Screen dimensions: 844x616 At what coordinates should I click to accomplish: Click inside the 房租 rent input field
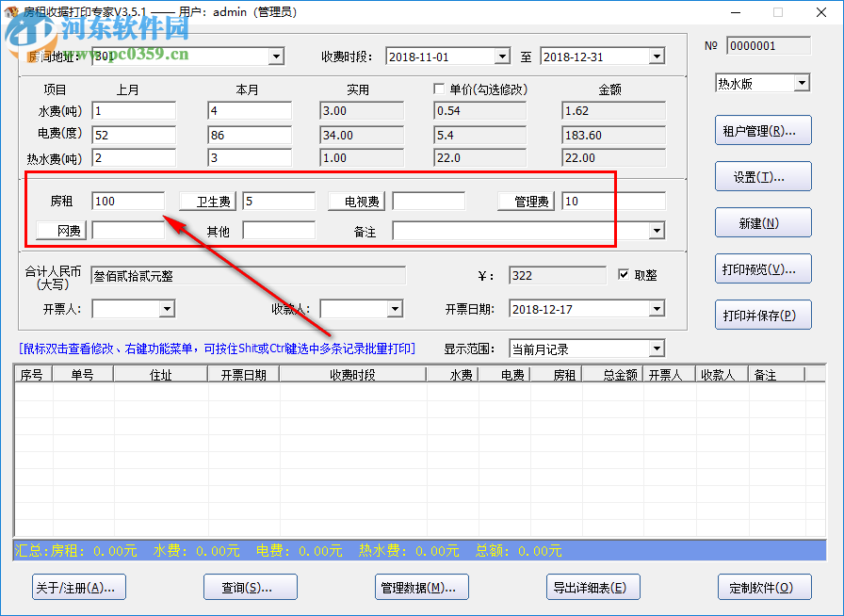coord(127,200)
